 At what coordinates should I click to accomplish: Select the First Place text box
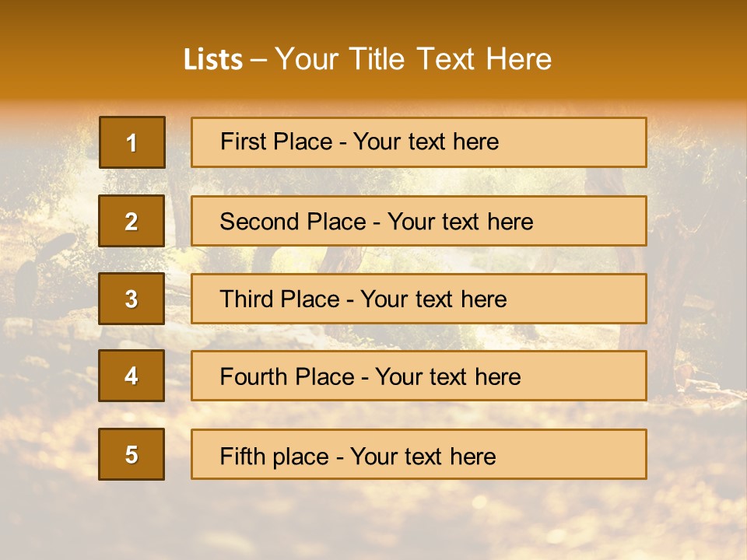(359, 142)
